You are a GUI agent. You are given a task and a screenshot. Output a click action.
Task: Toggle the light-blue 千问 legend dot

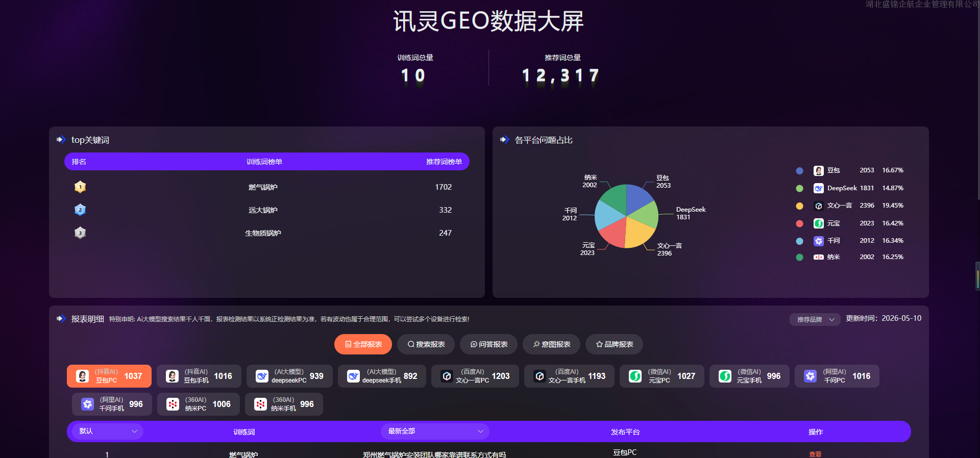(800, 241)
